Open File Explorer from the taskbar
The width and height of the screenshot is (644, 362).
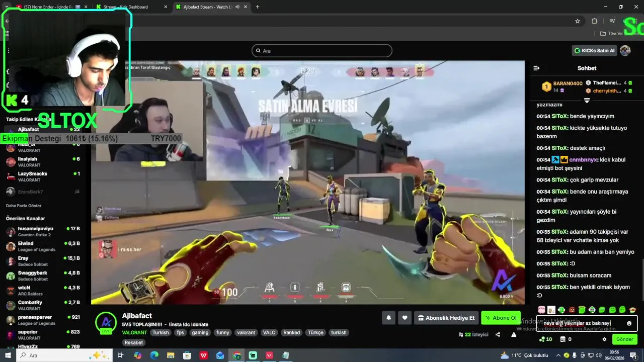(171, 355)
